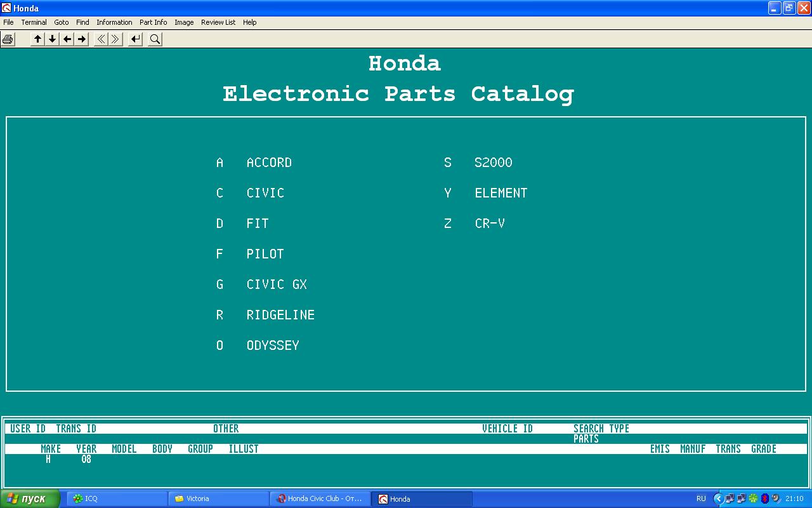Select the RIDGELINE model entry
812x508 pixels.
coord(280,315)
